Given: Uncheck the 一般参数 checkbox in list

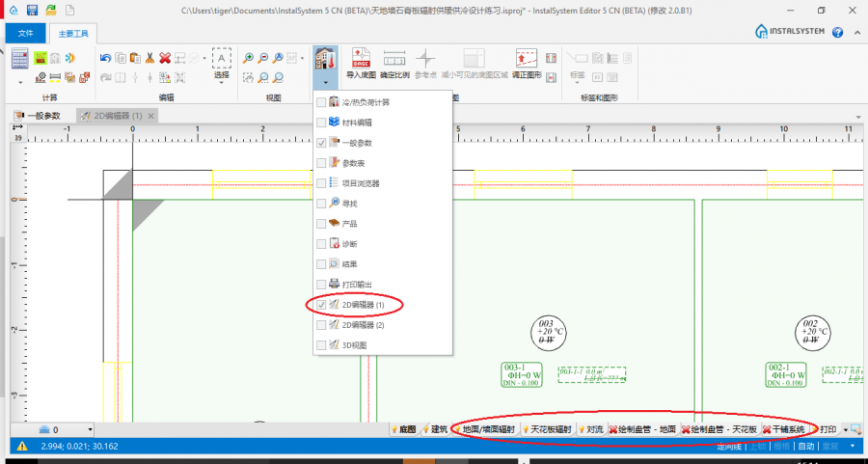Looking at the screenshot, I should (322, 143).
